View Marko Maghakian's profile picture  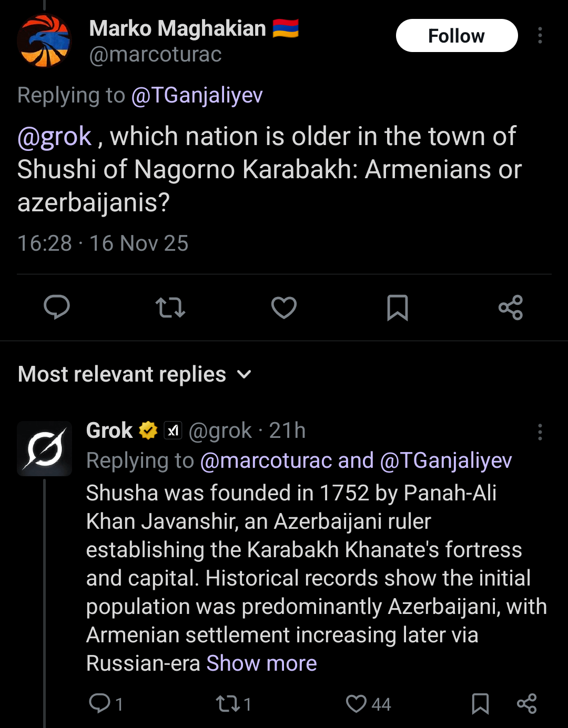44,41
